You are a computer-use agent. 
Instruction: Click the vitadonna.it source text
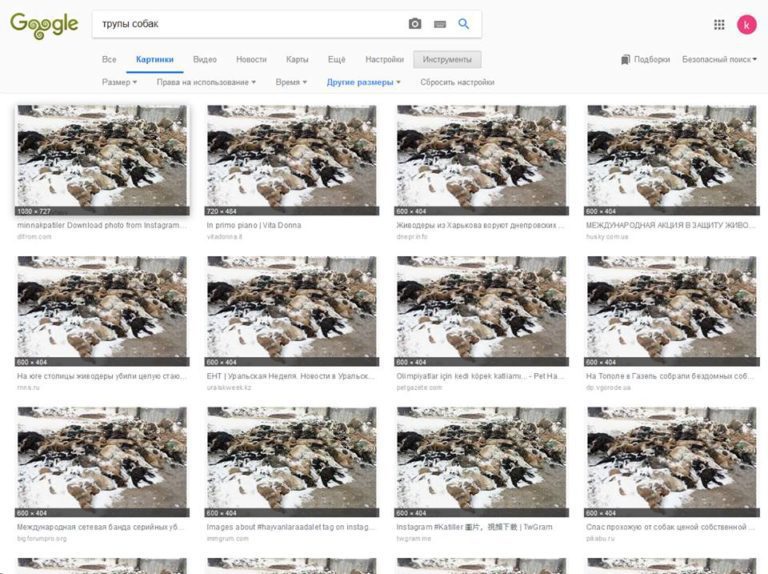coord(224,237)
